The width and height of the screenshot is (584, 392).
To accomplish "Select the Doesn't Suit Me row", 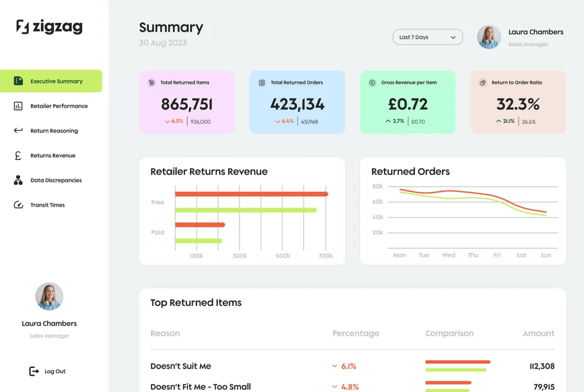I will click(x=352, y=366).
